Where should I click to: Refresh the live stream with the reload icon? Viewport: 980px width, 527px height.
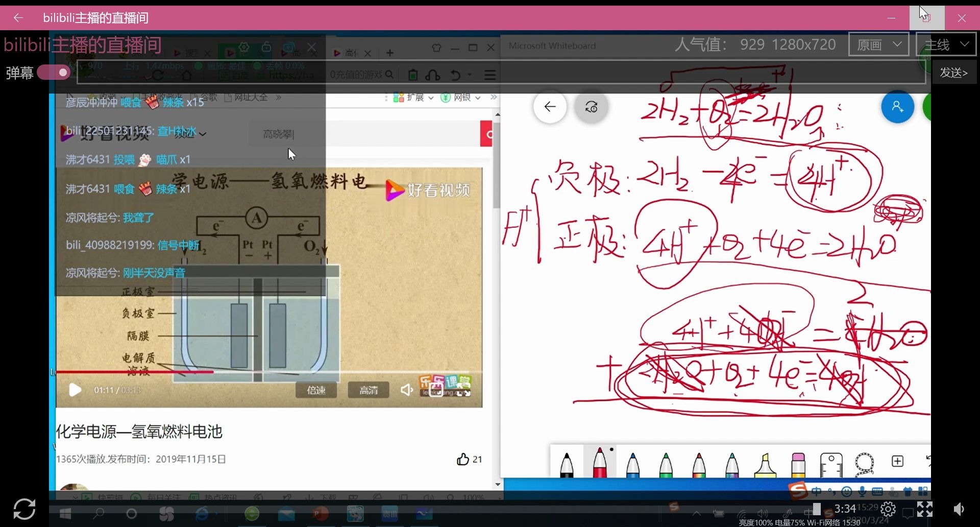[x=24, y=509]
